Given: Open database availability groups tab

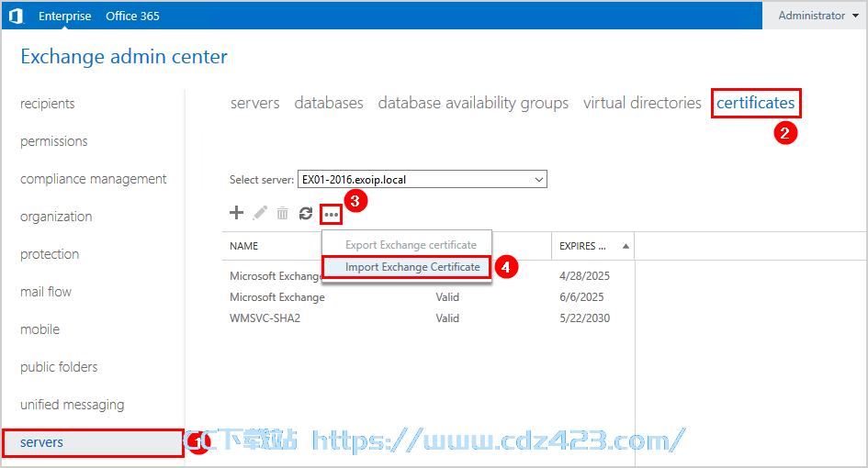Looking at the screenshot, I should (473, 103).
